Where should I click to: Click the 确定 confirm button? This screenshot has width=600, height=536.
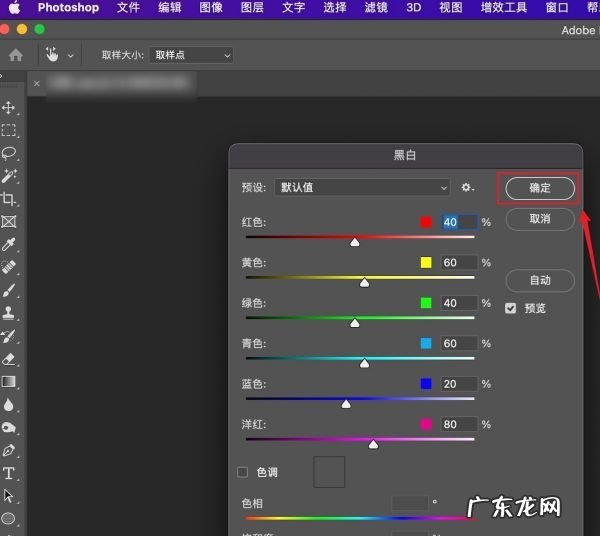coord(540,188)
